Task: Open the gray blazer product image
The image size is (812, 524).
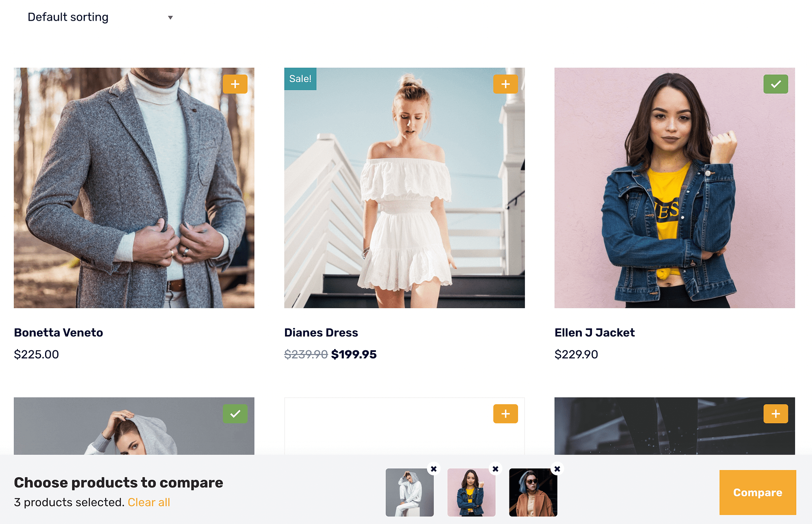Action: (x=134, y=188)
